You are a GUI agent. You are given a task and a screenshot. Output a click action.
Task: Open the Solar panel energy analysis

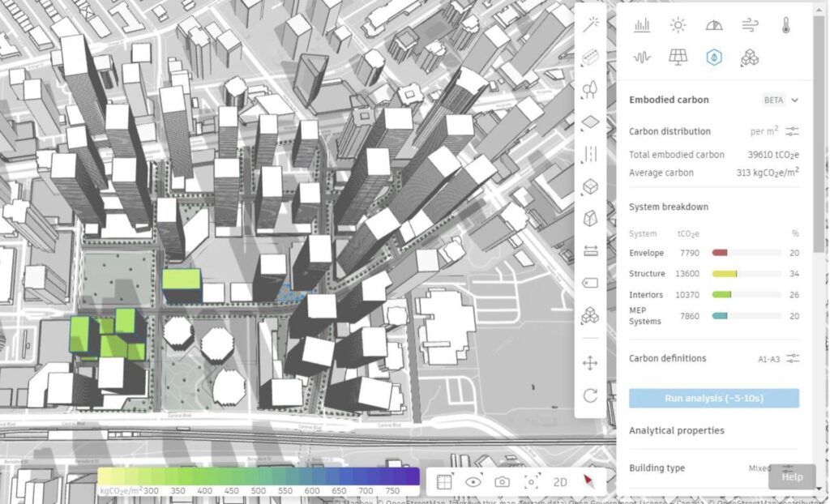click(x=678, y=58)
